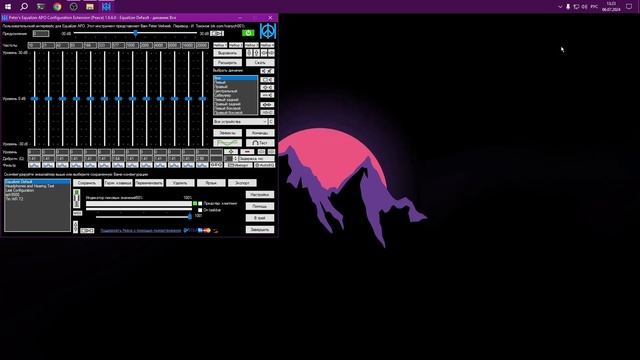Open the AutoEQ button
Screen dimensions: 640x360
[264, 165]
